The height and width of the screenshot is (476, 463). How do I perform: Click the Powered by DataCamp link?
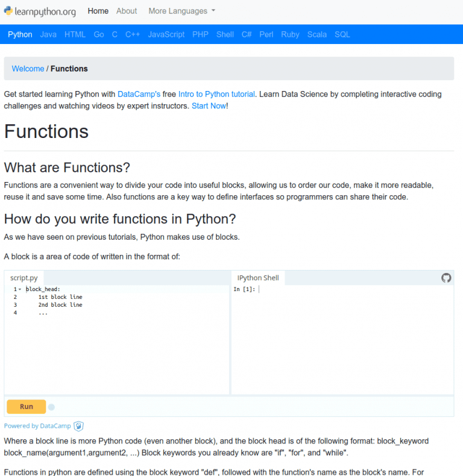click(37, 426)
